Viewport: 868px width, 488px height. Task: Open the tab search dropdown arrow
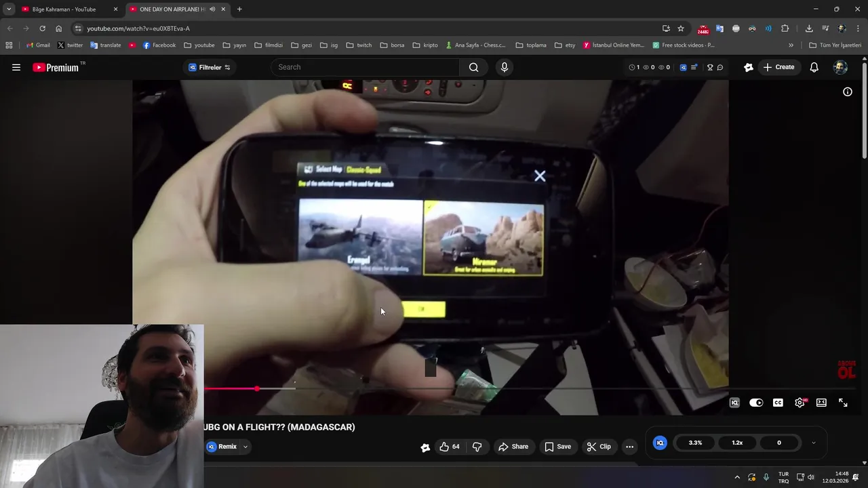(x=9, y=9)
